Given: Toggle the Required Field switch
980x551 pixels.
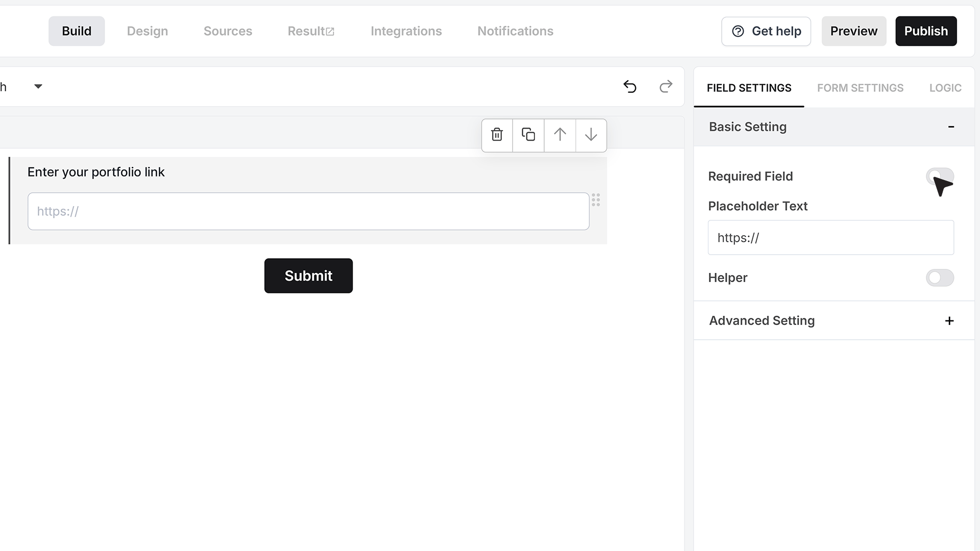Looking at the screenshot, I should pyautogui.click(x=940, y=177).
